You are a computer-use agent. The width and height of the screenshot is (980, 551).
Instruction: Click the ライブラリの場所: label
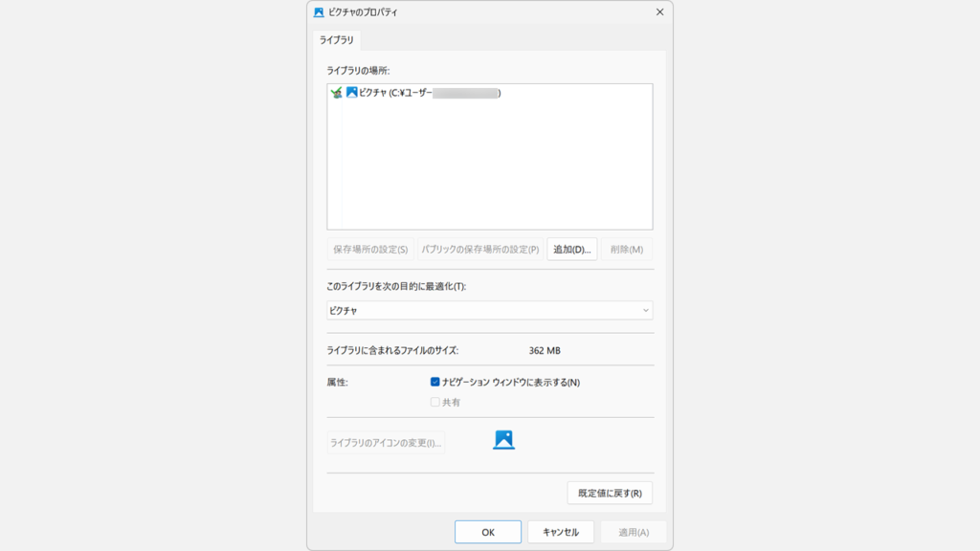[358, 71]
